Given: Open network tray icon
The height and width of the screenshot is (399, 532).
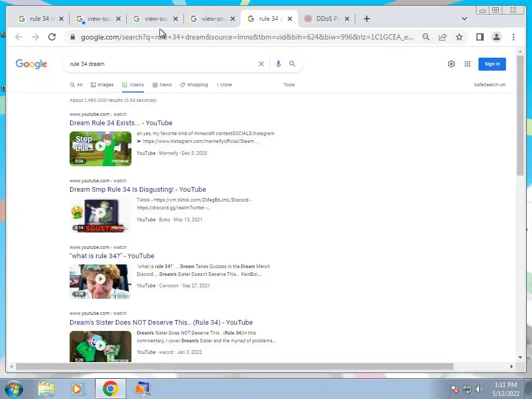Looking at the screenshot, I should click(x=467, y=389).
